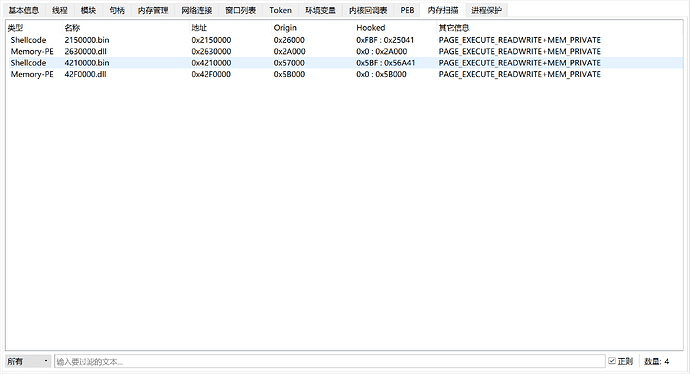
Task: Open the 模块 tab
Action: (x=88, y=10)
